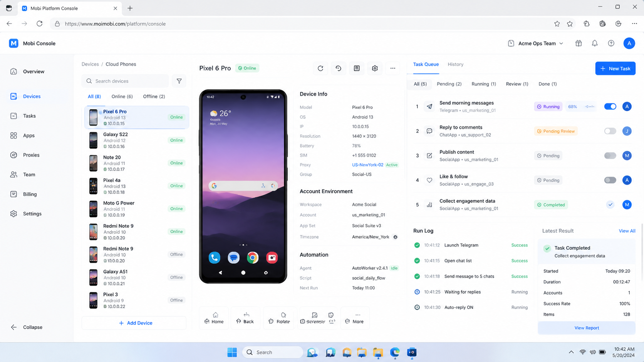Viewport: 644px width, 362px height.
Task: Click the Search devices field
Action: (125, 81)
